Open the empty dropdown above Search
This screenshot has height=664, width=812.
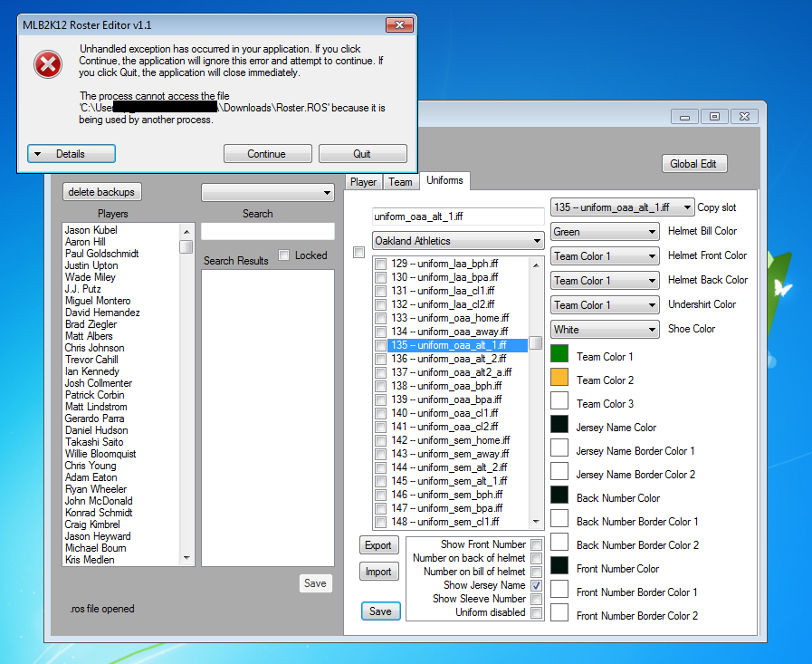tap(268, 192)
